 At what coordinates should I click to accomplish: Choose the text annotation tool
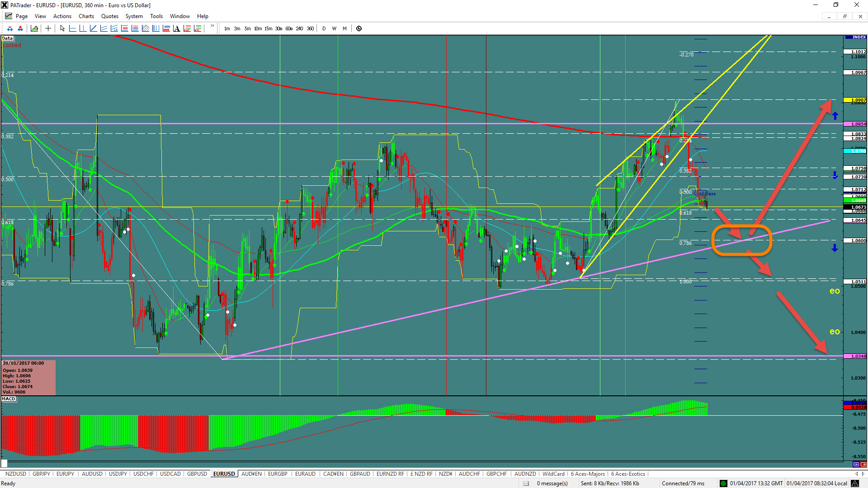pyautogui.click(x=176, y=28)
